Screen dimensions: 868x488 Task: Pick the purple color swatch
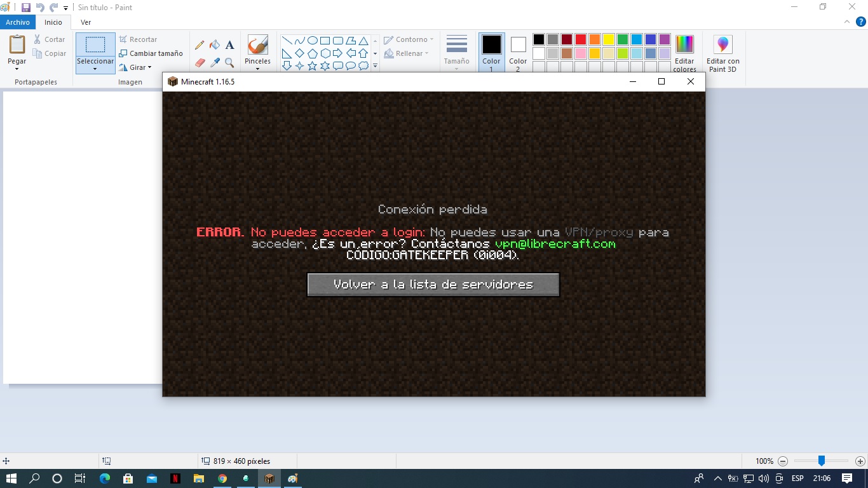pos(665,39)
